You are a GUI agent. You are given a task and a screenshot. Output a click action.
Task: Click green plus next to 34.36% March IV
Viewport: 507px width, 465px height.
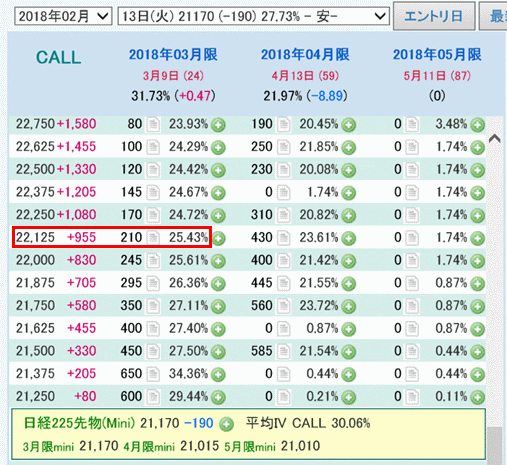[x=218, y=374]
